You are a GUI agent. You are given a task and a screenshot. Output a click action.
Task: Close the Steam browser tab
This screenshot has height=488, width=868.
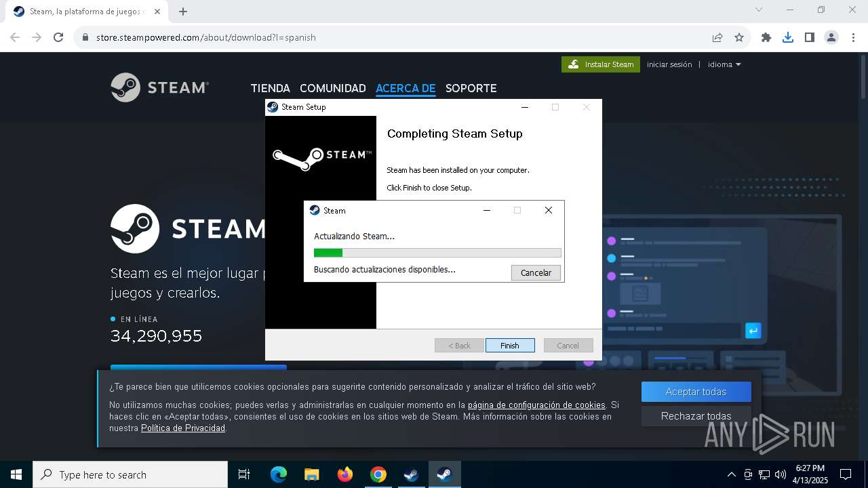pyautogui.click(x=157, y=12)
